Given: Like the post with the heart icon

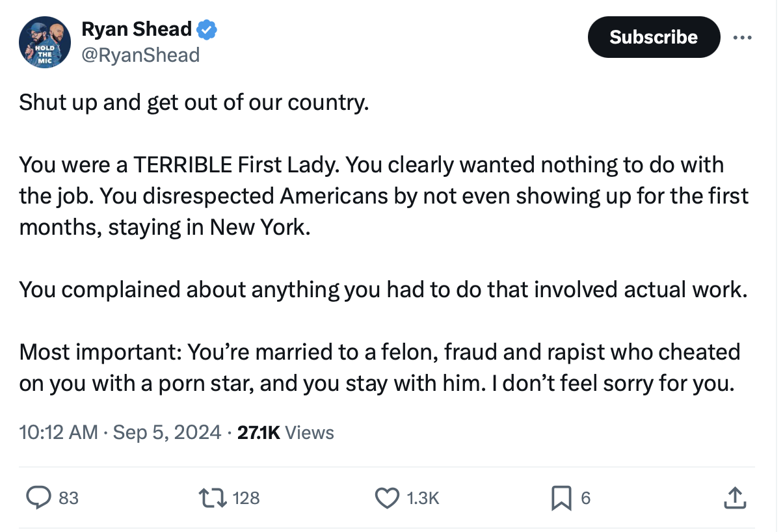Looking at the screenshot, I should tap(388, 498).
